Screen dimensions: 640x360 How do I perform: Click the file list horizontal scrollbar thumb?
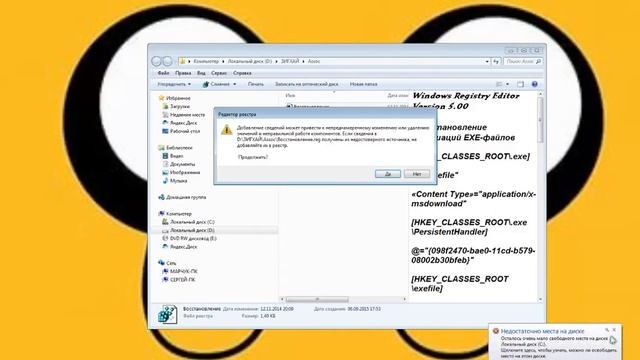[317, 299]
